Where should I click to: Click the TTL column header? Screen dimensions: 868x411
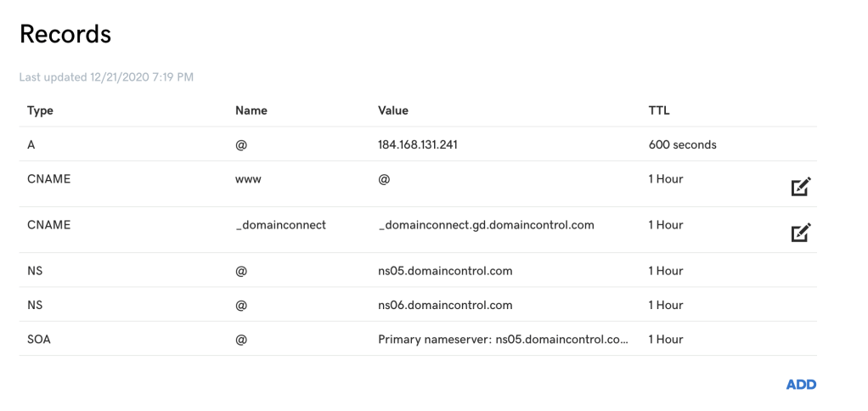(660, 110)
